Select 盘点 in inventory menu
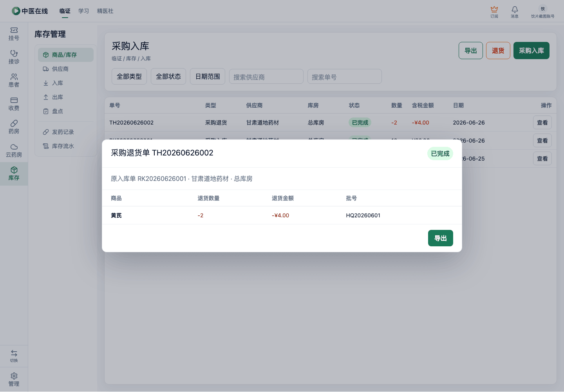The height and width of the screenshot is (392, 564). [66, 111]
